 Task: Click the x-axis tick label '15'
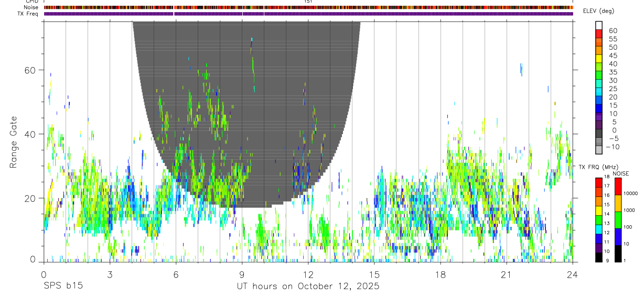(374, 273)
